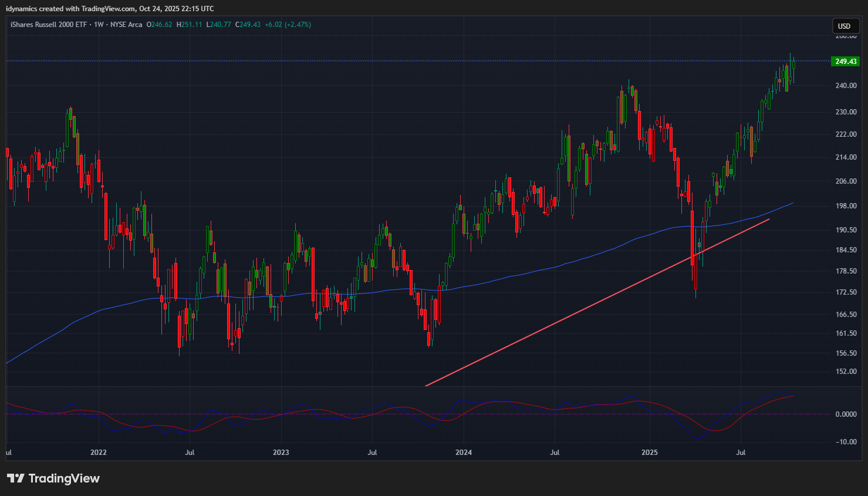Click the header text 'idynamics created with TradingView.com'
The image size is (868, 496).
click(x=70, y=9)
